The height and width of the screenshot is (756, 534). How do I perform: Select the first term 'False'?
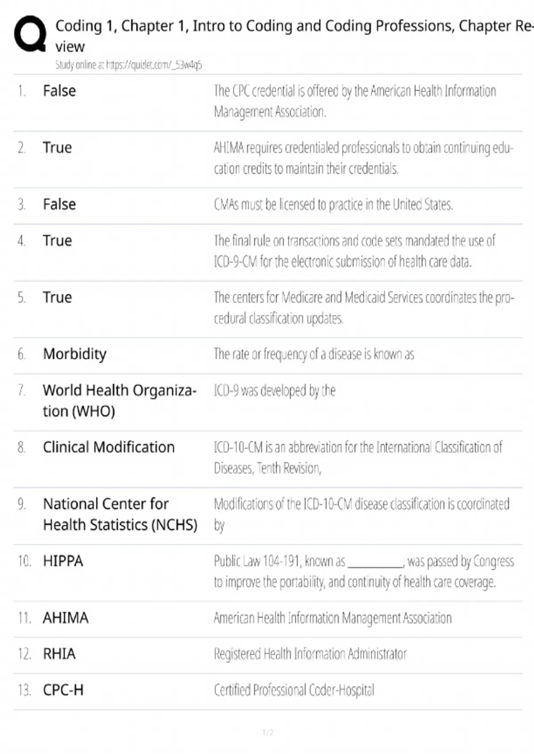(59, 91)
